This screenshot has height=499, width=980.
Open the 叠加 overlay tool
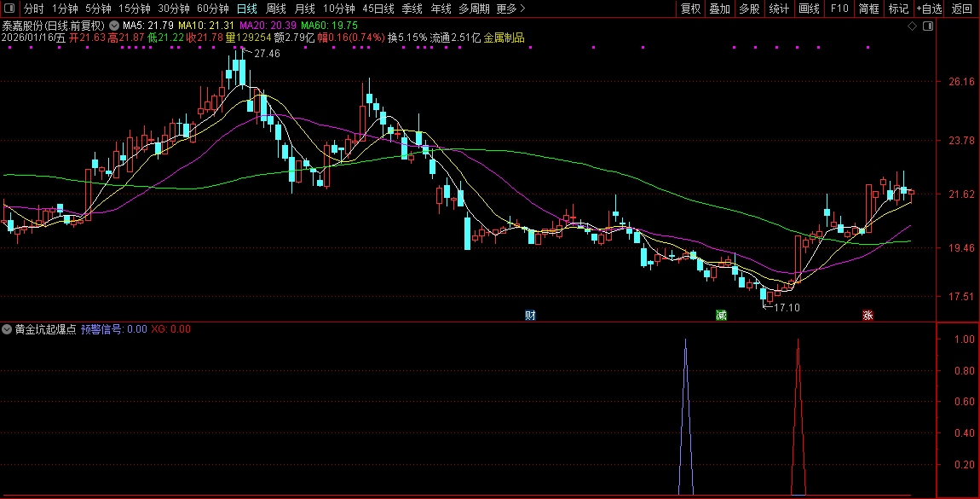(x=720, y=9)
